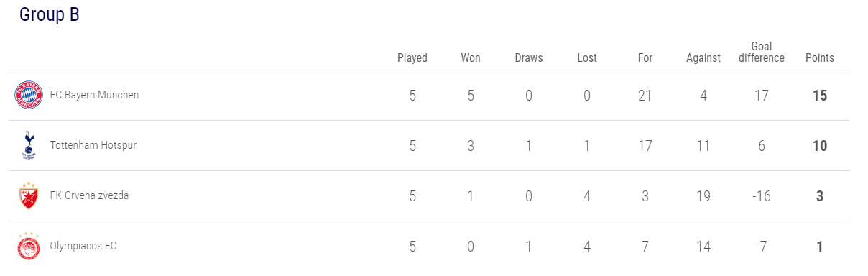The width and height of the screenshot is (868, 276).
Task: Click the Goal difference column header
Action: (762, 52)
